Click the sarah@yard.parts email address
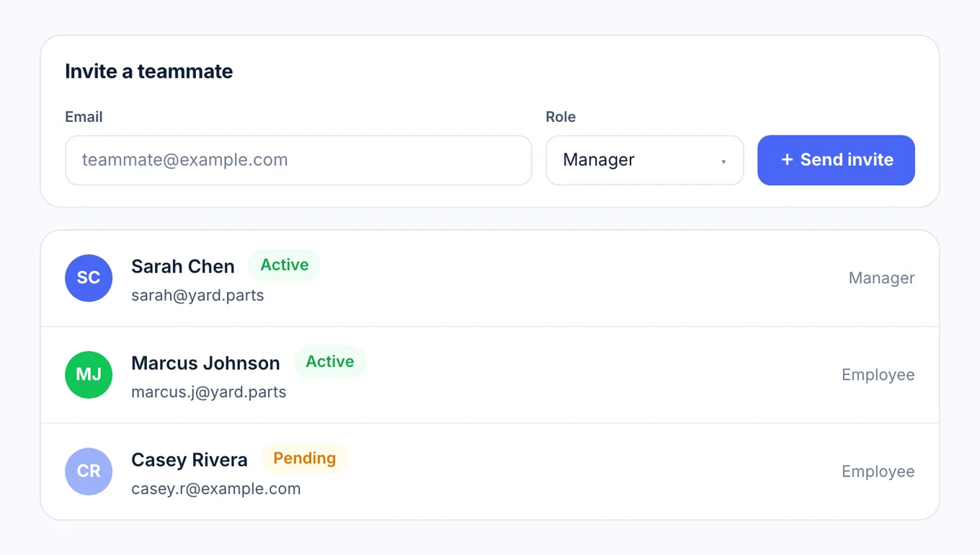 pyautogui.click(x=197, y=296)
